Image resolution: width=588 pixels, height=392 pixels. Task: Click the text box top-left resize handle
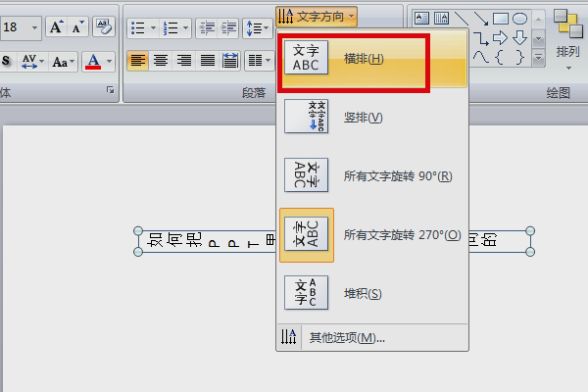138,230
